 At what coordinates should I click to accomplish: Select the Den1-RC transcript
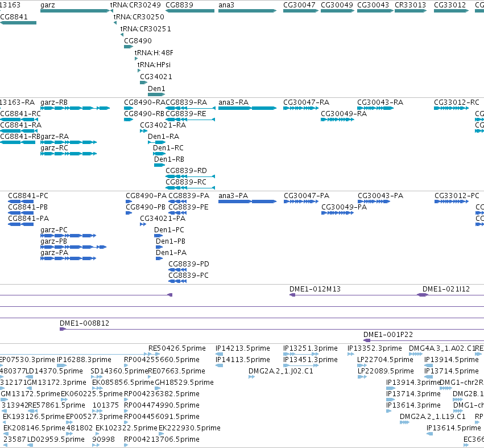coord(159,154)
